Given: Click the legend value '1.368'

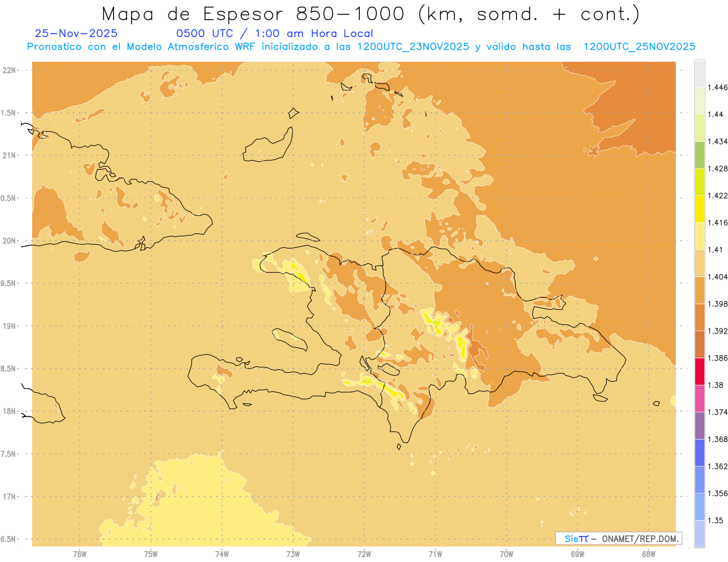Looking at the screenshot, I should coord(717,439).
